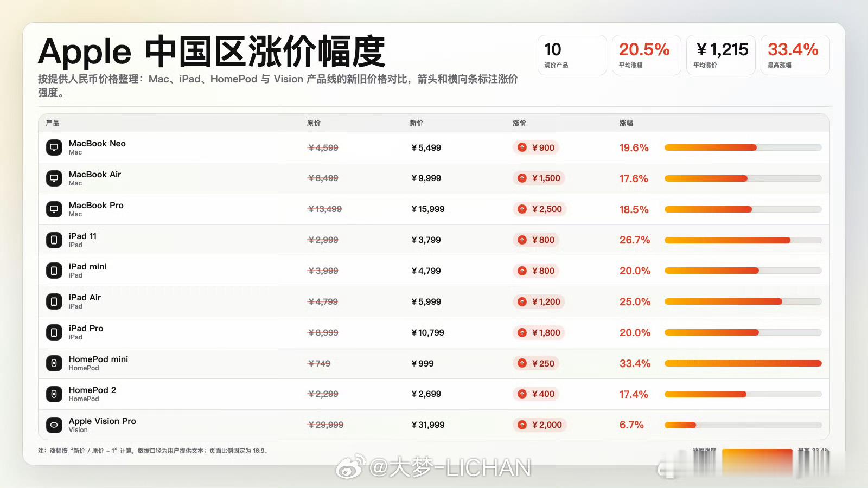
Task: Click the crossed-out ¥29,999 original price
Action: point(325,425)
